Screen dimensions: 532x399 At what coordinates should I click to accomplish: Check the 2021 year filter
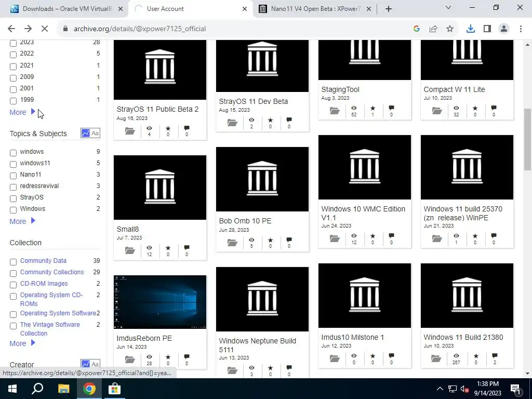pos(13,66)
